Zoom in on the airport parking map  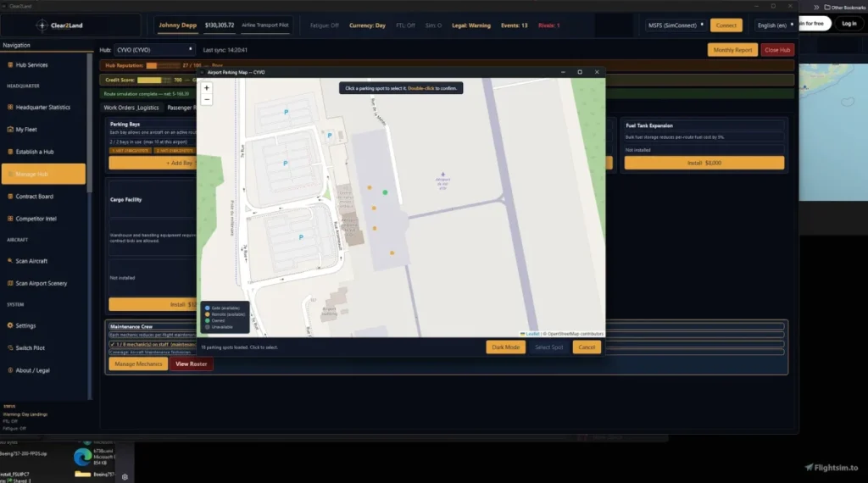tap(207, 87)
